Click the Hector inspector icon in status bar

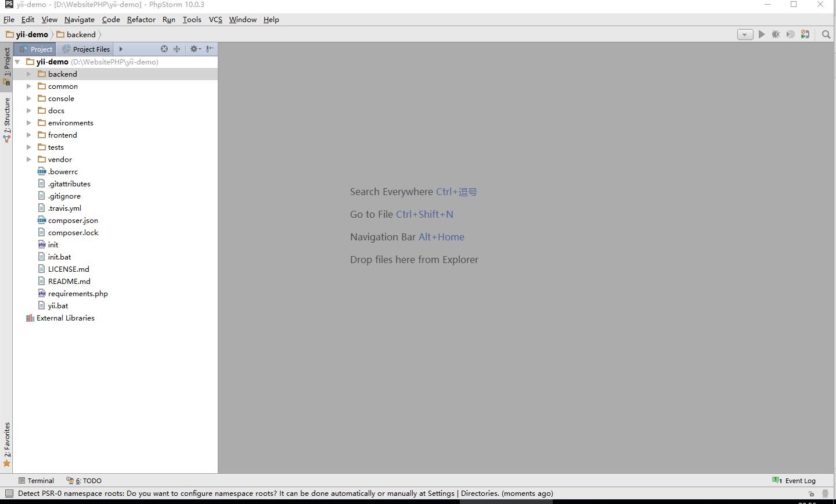tap(825, 494)
